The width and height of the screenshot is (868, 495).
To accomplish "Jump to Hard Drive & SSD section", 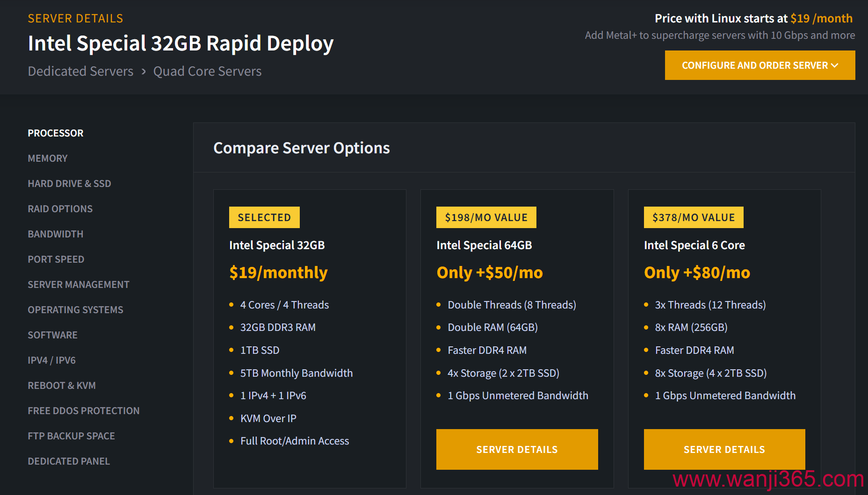I will coord(69,184).
